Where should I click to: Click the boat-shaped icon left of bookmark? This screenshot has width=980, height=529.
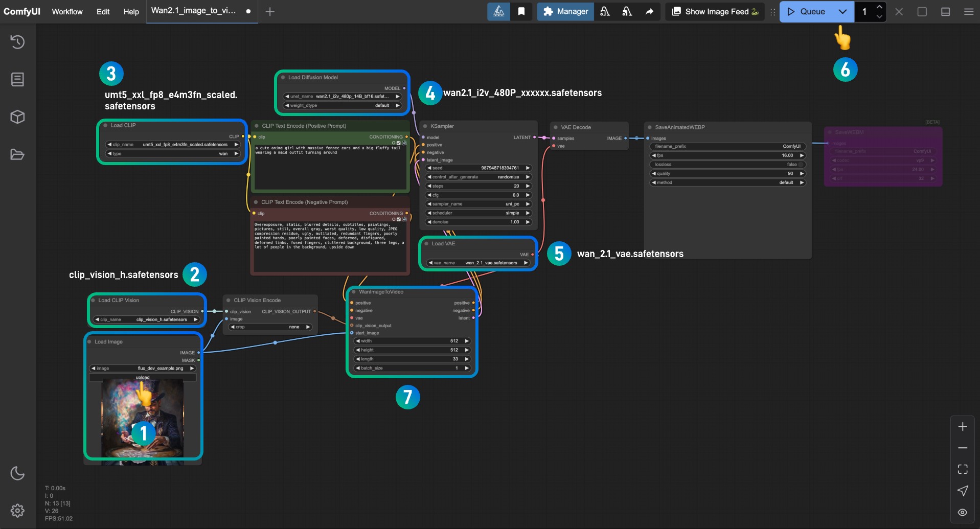pyautogui.click(x=498, y=11)
